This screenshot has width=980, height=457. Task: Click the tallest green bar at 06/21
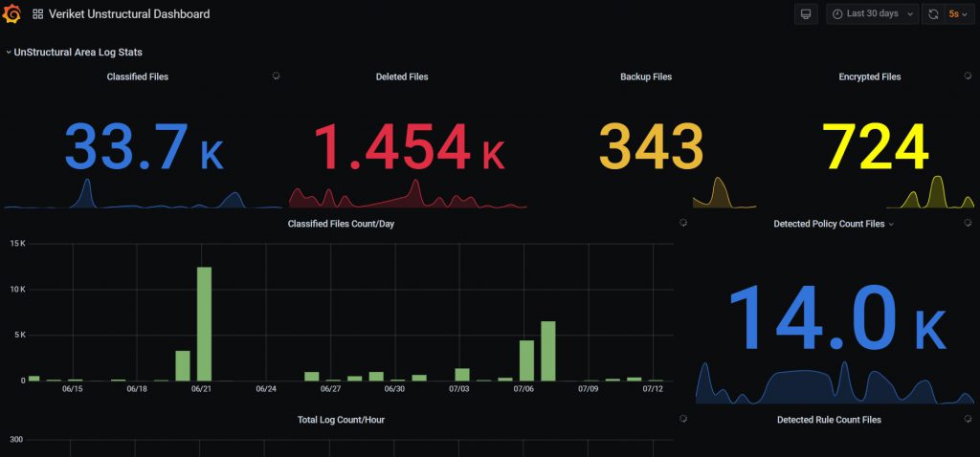point(205,324)
